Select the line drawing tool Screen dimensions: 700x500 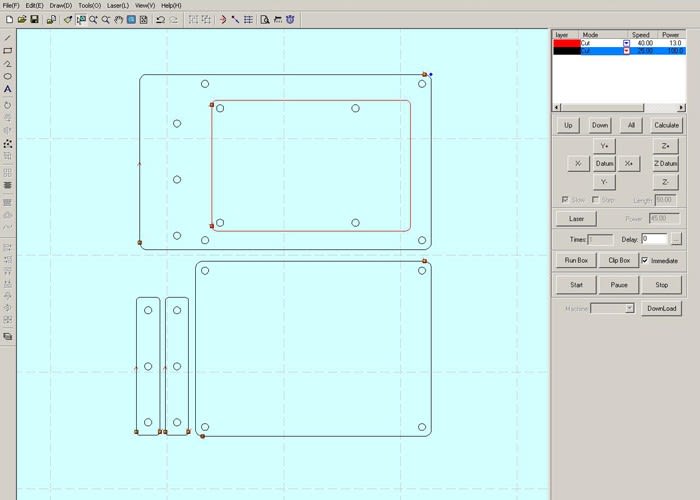8,38
